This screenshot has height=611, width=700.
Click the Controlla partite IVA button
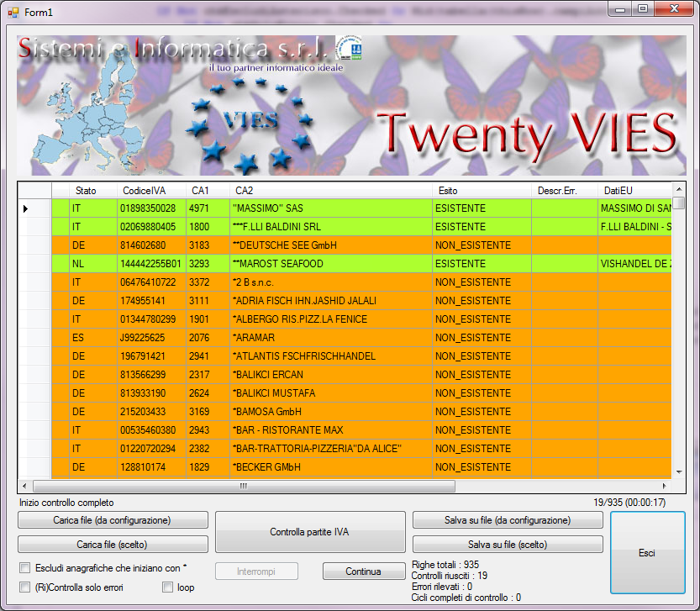(310, 532)
